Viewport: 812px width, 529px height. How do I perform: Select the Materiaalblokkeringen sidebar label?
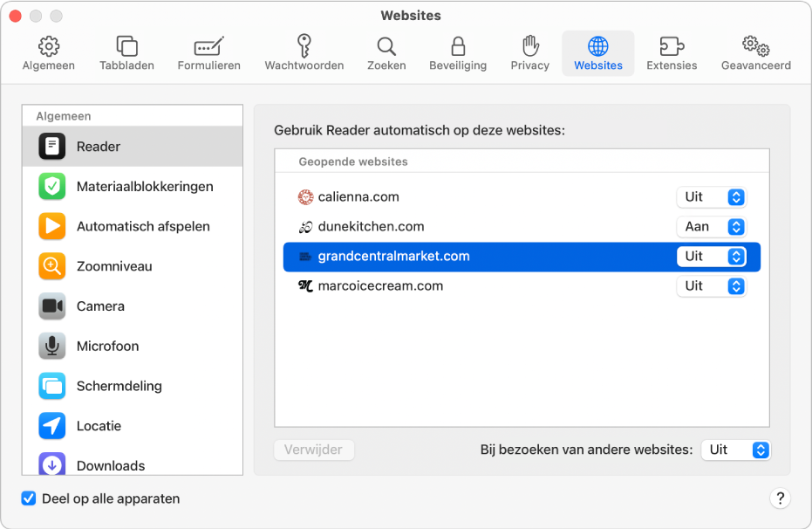tap(145, 187)
